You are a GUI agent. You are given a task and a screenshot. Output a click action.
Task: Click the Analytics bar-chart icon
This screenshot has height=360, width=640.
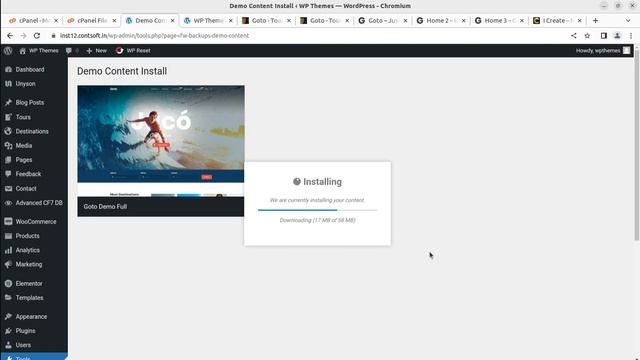pyautogui.click(x=8, y=250)
